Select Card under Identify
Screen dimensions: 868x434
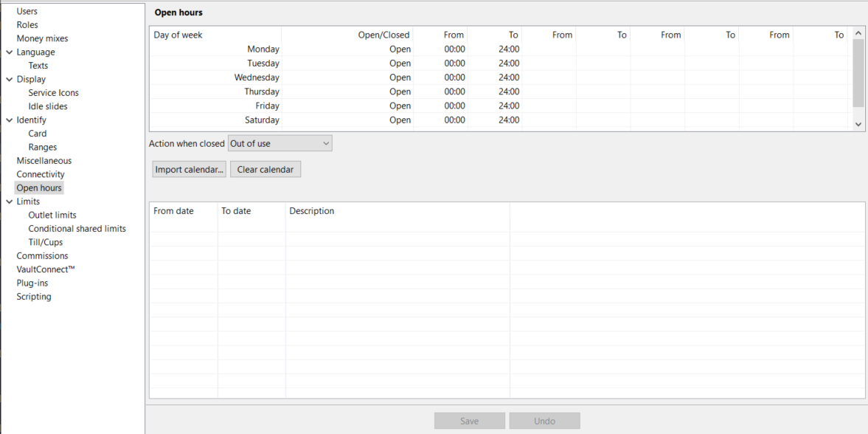point(37,133)
